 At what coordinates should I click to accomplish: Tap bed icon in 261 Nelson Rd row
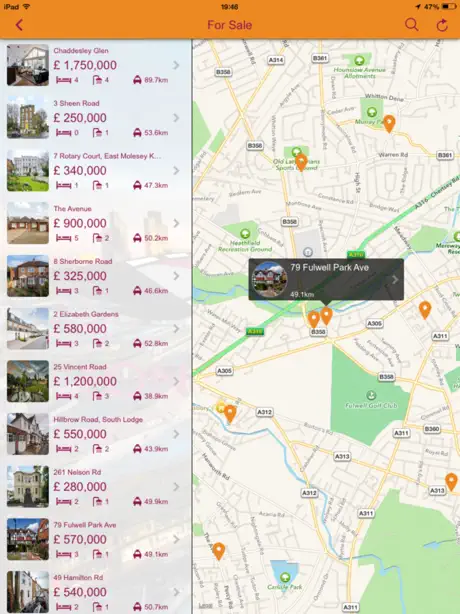coord(63,502)
